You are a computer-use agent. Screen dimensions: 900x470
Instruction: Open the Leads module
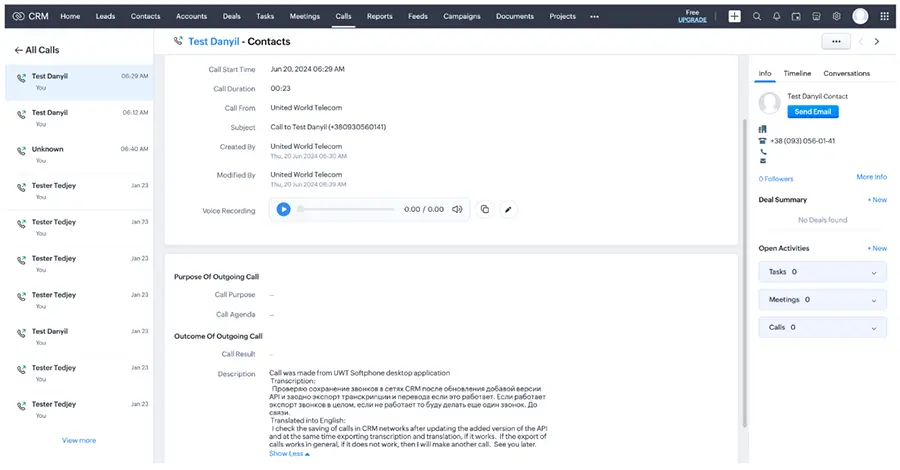click(105, 16)
